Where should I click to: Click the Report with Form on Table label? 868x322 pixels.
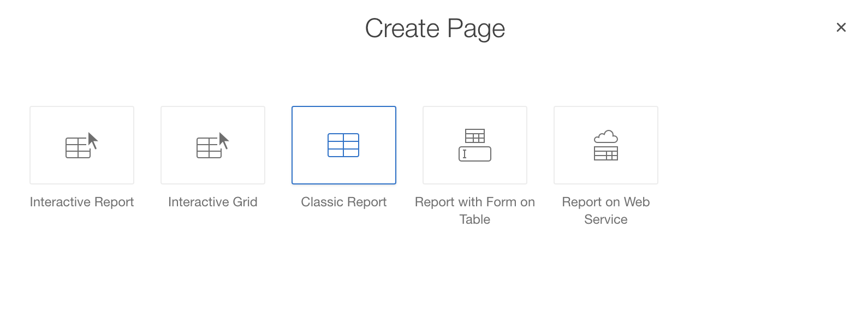click(475, 211)
